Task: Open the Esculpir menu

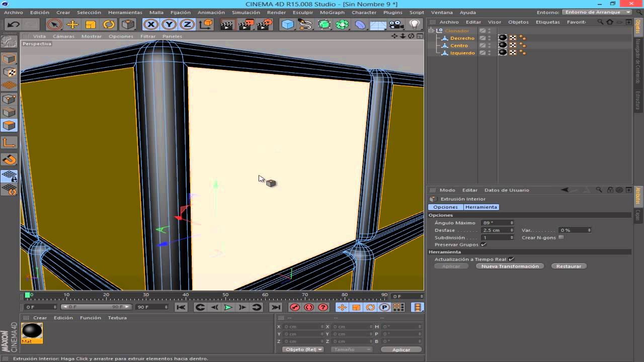Action: 302,12
